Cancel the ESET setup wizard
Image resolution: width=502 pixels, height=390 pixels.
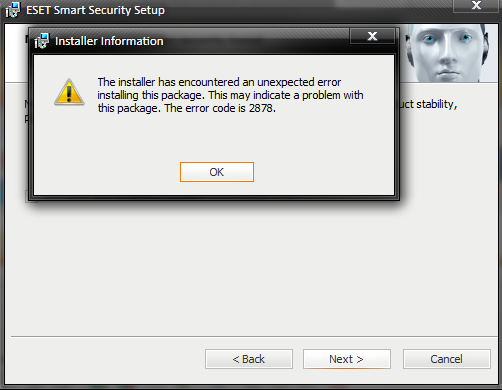tap(447, 359)
